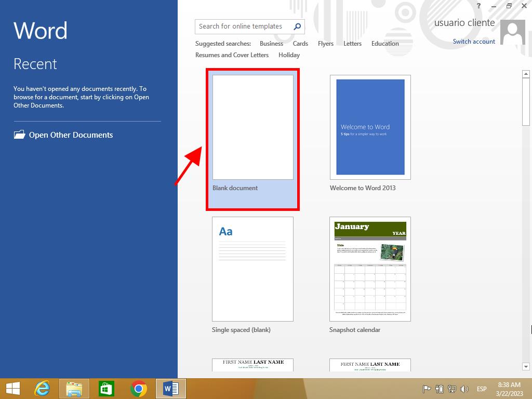Click the search magnifier icon for templates
The height and width of the screenshot is (399, 532).
297,26
